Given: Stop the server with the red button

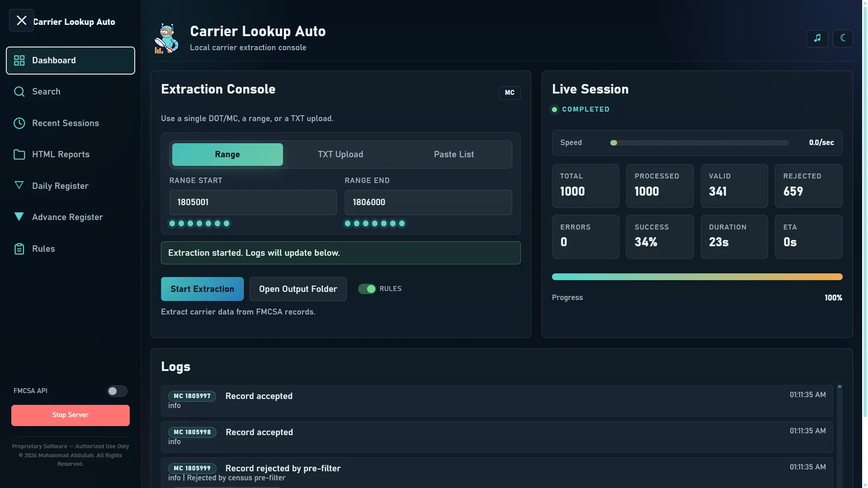Looking at the screenshot, I should tap(71, 415).
